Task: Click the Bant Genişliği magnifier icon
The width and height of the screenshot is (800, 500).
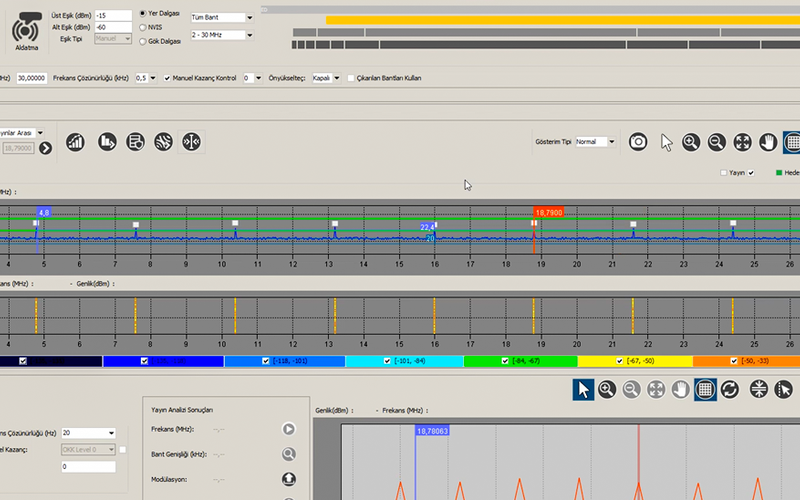Action: click(289, 454)
